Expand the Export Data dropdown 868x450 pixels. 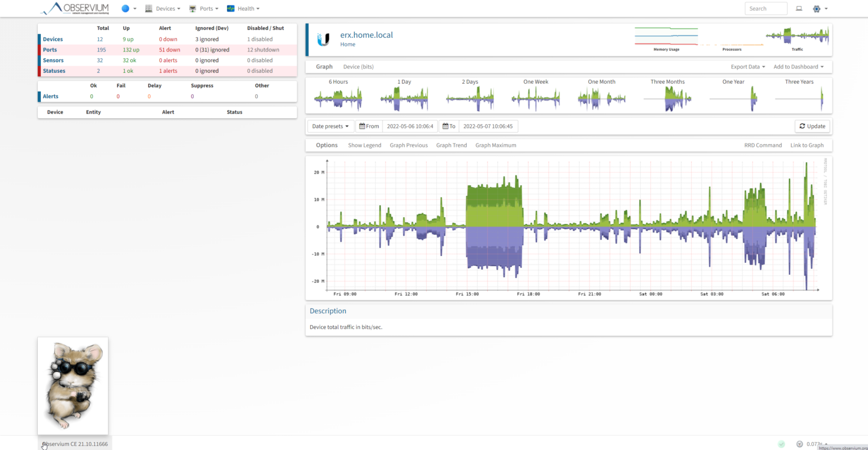click(x=747, y=66)
